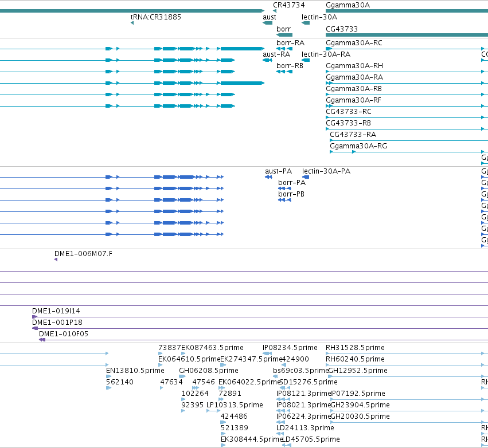The width and height of the screenshot is (488, 448).
Task: Click the Ggamma30A-RA transcript label
Action: point(354,77)
